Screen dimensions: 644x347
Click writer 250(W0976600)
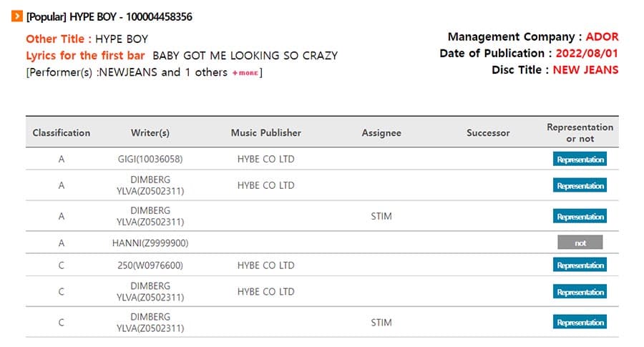(x=150, y=265)
